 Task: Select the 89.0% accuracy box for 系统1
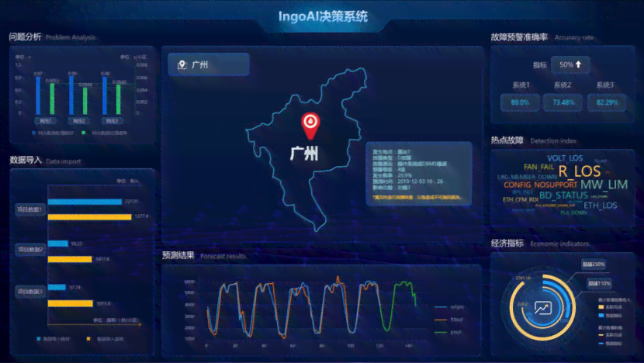tap(520, 102)
